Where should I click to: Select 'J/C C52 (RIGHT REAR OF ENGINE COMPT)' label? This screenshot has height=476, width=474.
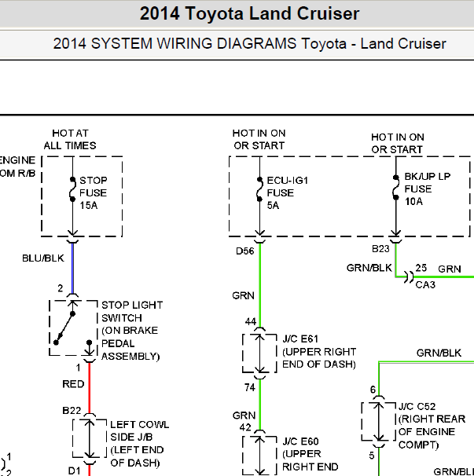pyautogui.click(x=432, y=426)
